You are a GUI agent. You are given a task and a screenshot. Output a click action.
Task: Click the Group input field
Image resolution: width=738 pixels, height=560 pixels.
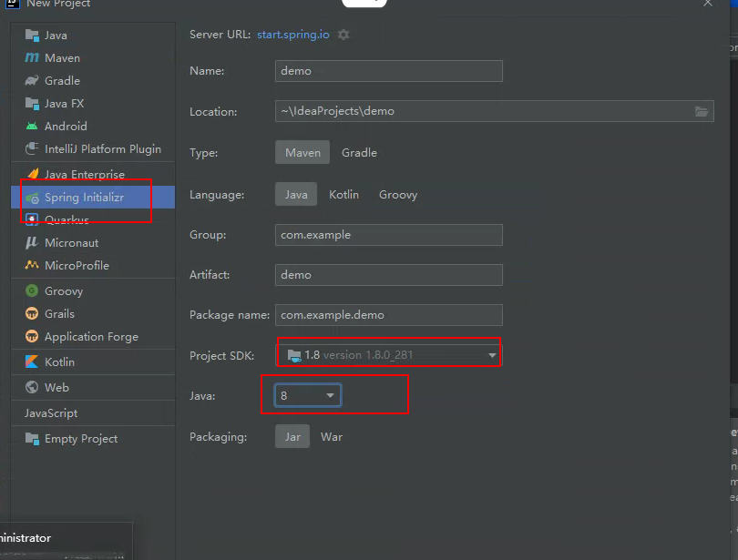388,235
